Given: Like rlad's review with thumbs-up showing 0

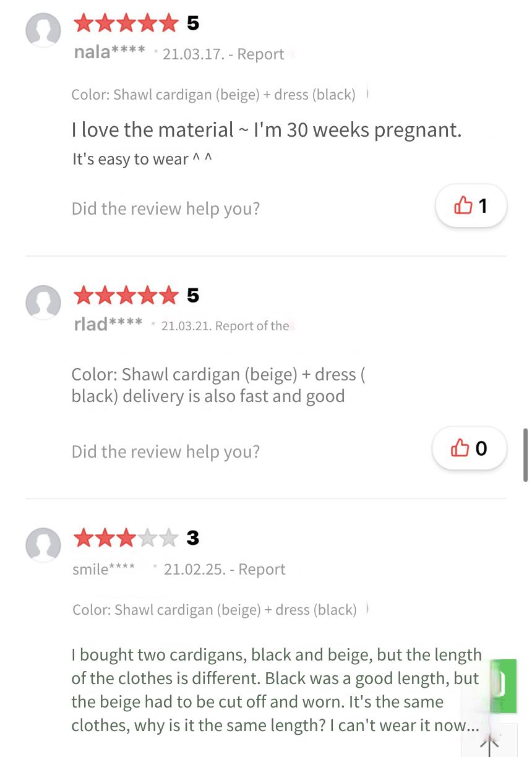Looking at the screenshot, I should pos(469,448).
